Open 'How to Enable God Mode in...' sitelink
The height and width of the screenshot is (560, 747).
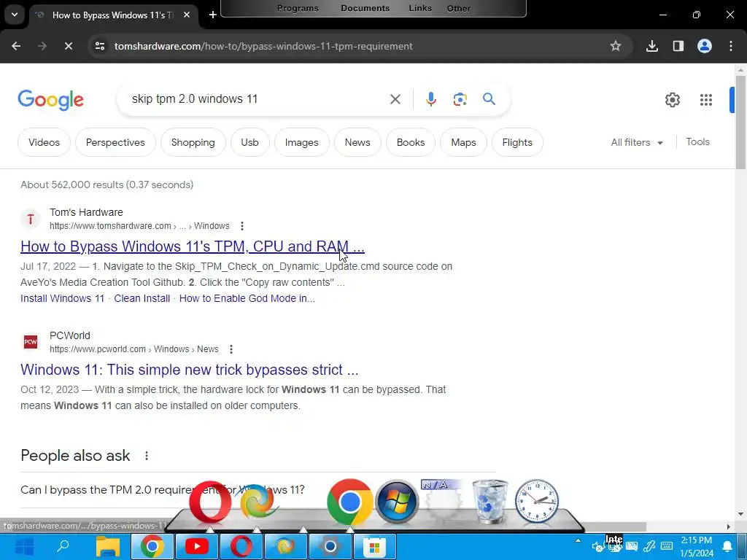coord(247,298)
